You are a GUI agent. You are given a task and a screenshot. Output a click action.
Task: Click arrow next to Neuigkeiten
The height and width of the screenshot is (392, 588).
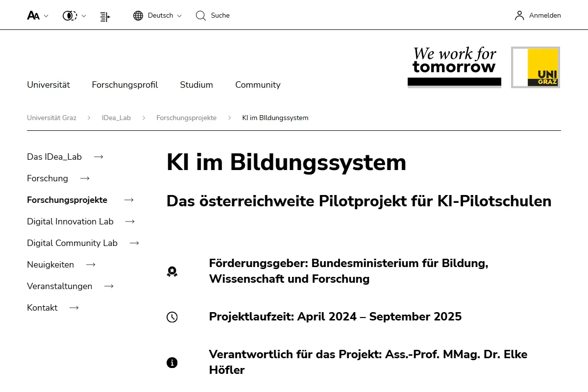click(x=91, y=265)
